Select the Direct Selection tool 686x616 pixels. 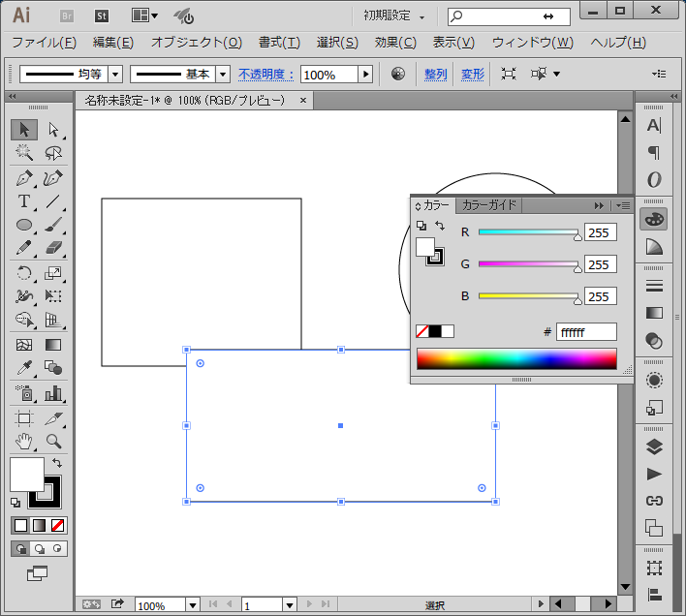53,130
